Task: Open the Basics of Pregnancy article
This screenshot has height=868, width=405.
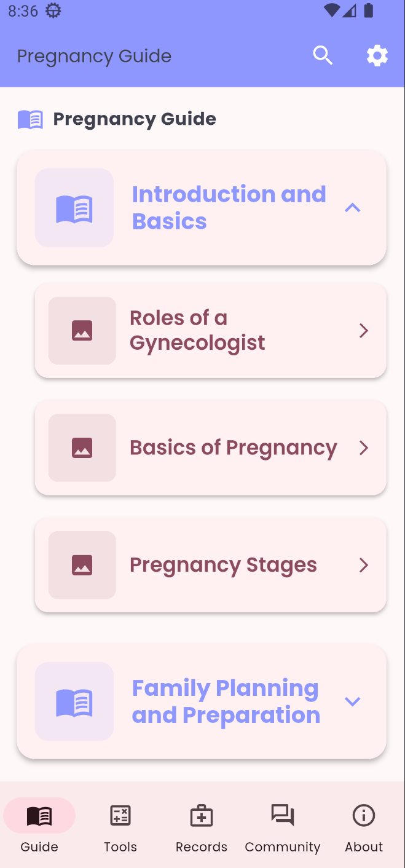Action: pos(233,448)
